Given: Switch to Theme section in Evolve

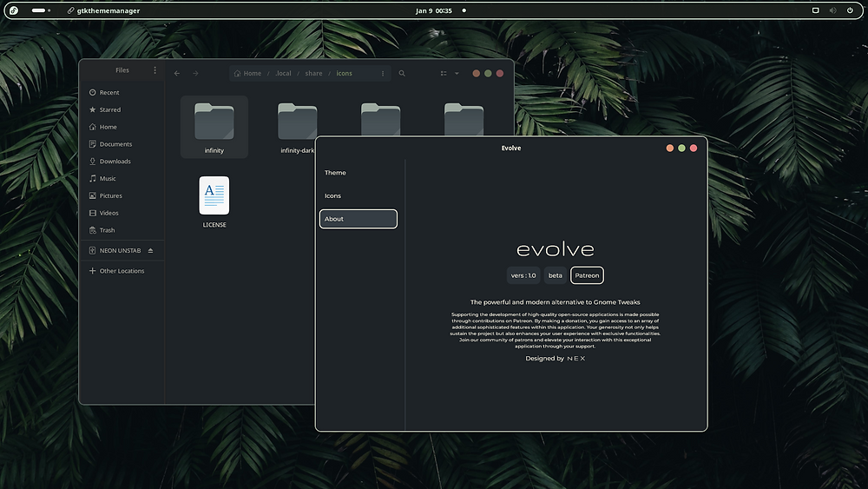Looking at the screenshot, I should 358,173.
